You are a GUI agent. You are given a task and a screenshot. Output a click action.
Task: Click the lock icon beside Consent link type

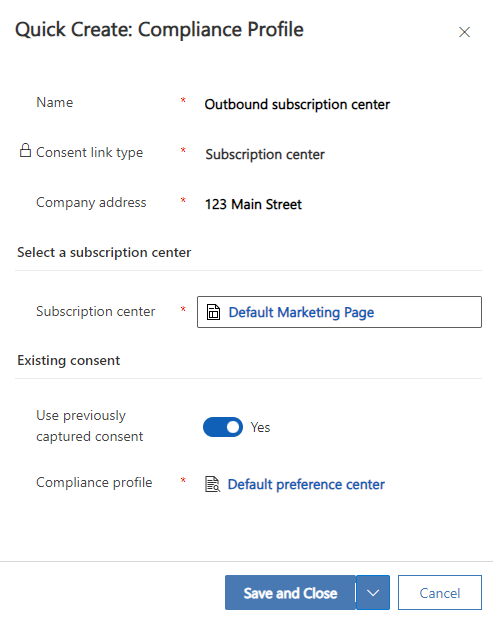25,150
